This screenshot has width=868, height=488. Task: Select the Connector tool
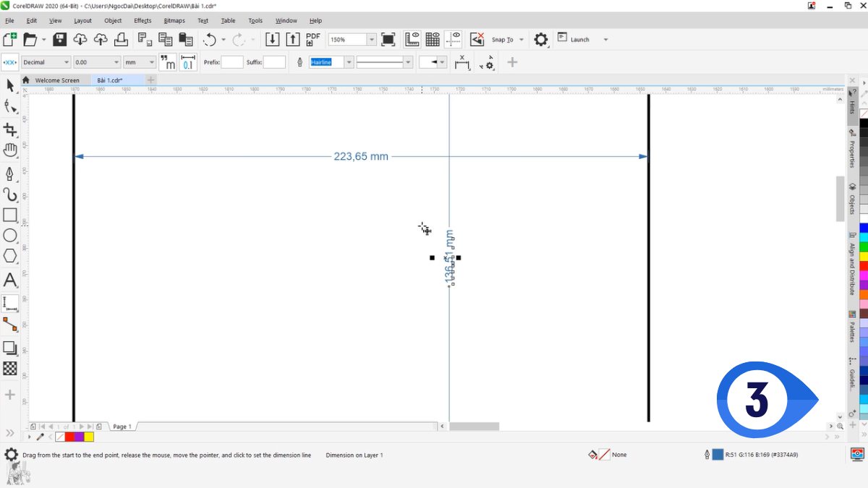pyautogui.click(x=10, y=323)
